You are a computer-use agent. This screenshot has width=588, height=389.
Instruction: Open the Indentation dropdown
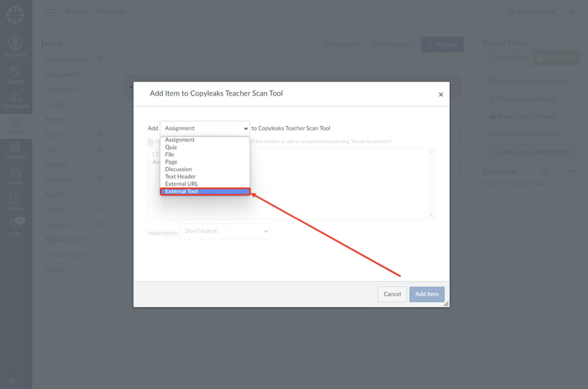point(225,231)
